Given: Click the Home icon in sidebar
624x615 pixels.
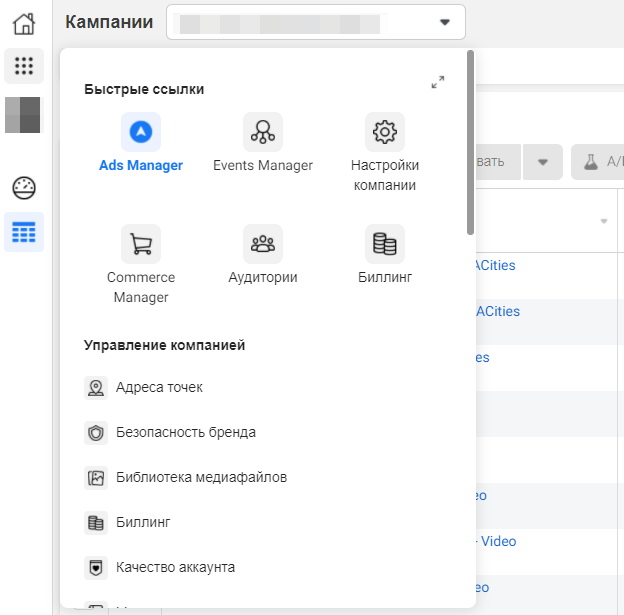Looking at the screenshot, I should pos(24,24).
